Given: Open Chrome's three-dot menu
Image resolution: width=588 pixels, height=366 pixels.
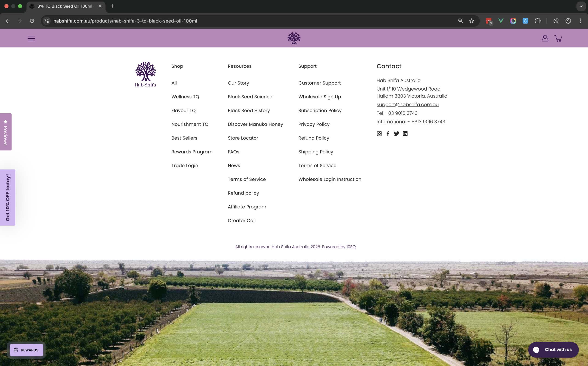Looking at the screenshot, I should pyautogui.click(x=580, y=21).
